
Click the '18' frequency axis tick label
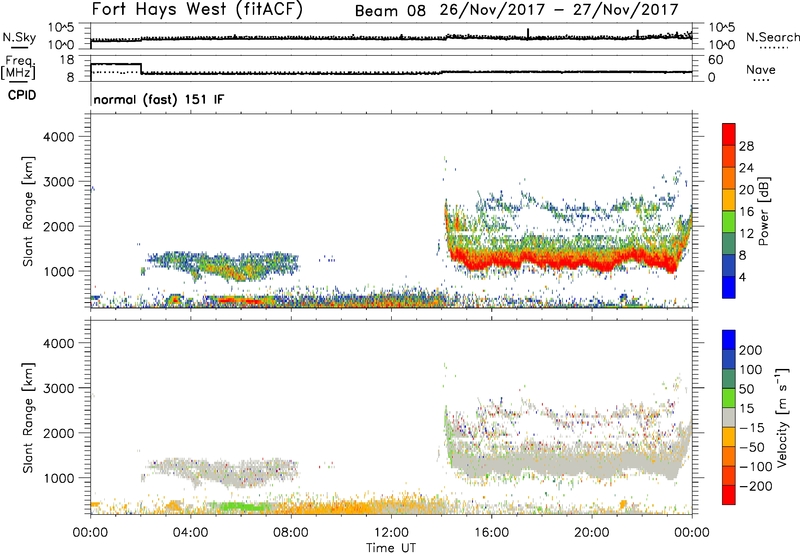[67, 60]
